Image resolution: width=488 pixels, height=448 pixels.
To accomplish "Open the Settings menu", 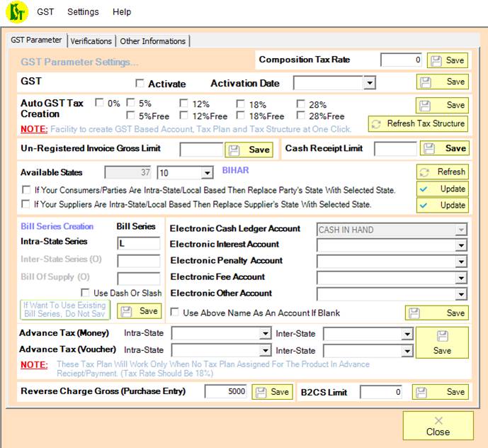I will 83,12.
